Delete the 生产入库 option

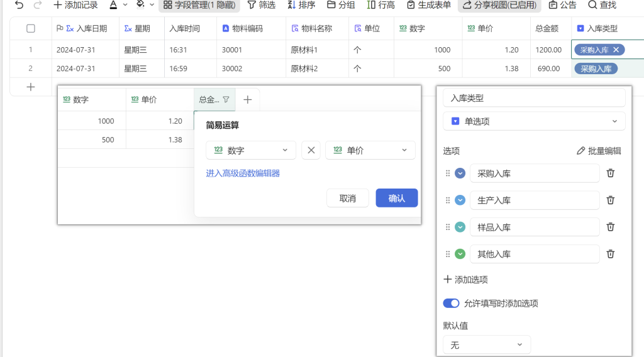pyautogui.click(x=611, y=200)
